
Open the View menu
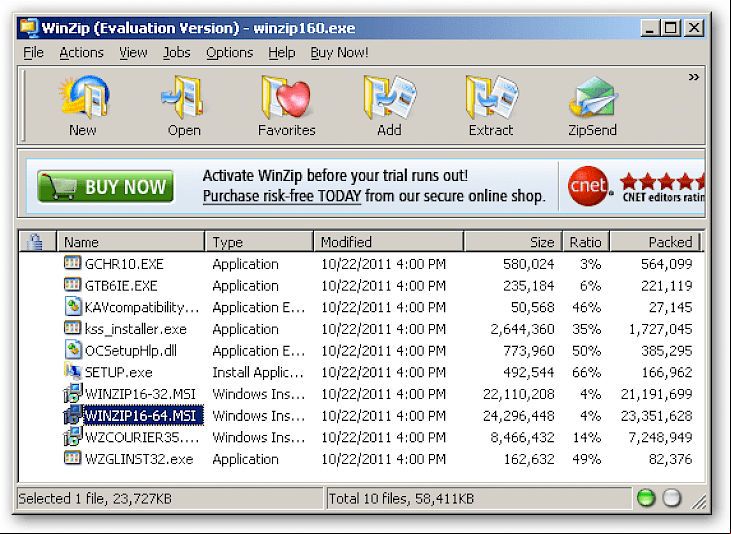(x=133, y=53)
